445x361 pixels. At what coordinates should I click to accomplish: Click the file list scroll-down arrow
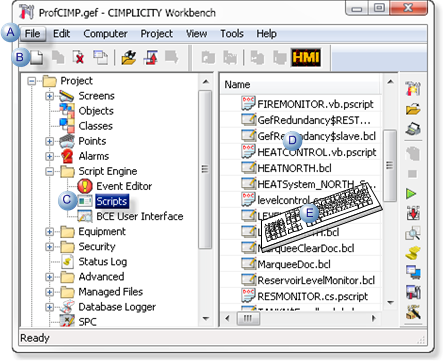point(390,303)
